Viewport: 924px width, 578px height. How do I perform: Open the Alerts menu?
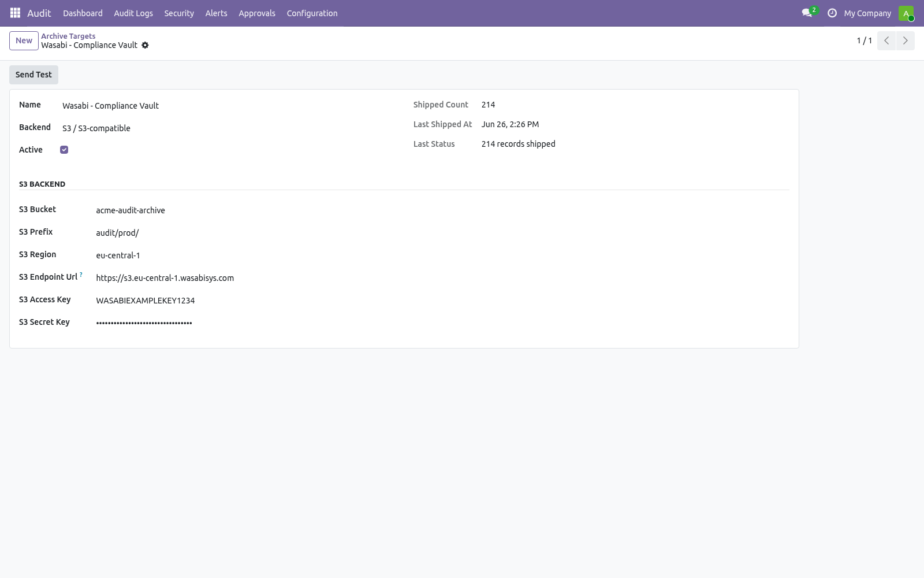[217, 13]
